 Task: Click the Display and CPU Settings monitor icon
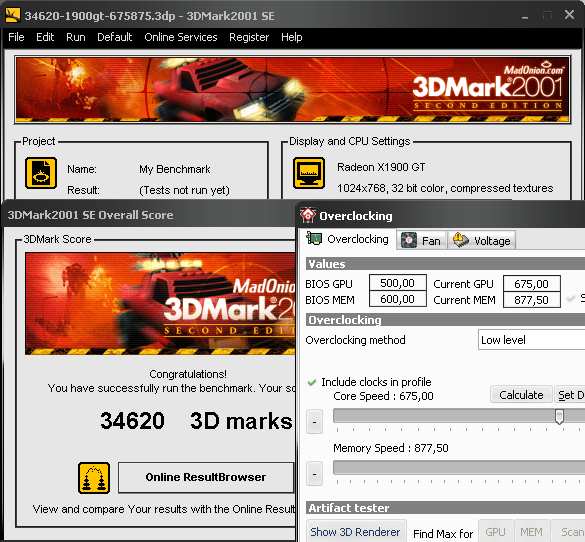(x=308, y=173)
